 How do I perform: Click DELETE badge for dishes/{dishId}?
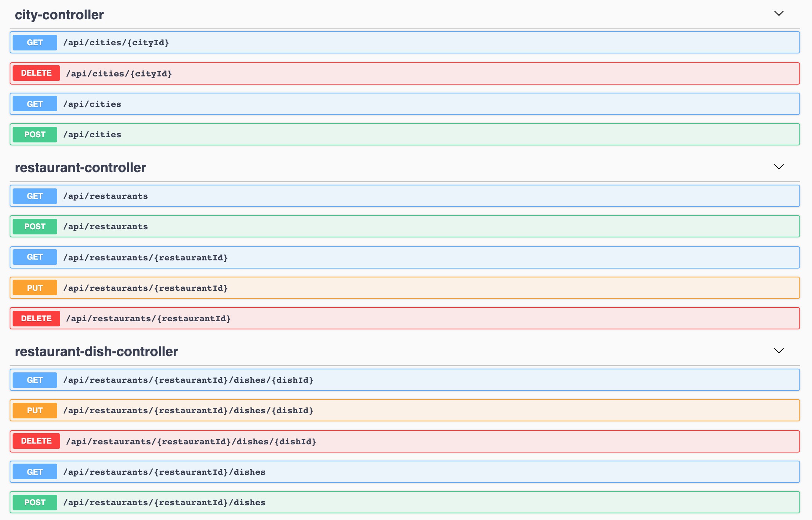36,441
